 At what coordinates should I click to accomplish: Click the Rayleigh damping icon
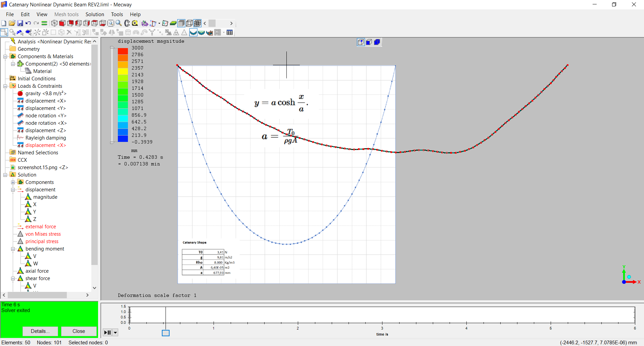coord(20,138)
